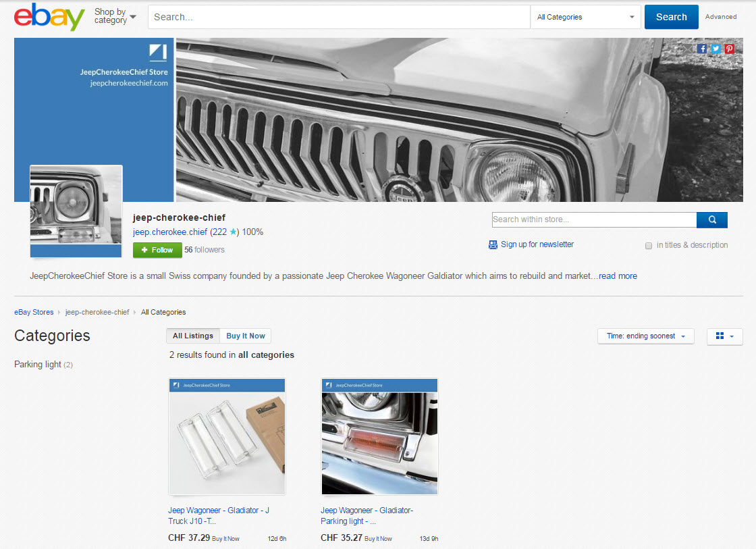Image resolution: width=756 pixels, height=549 pixels.
Task: Click the CHF 35.27 price
Action: point(342,538)
